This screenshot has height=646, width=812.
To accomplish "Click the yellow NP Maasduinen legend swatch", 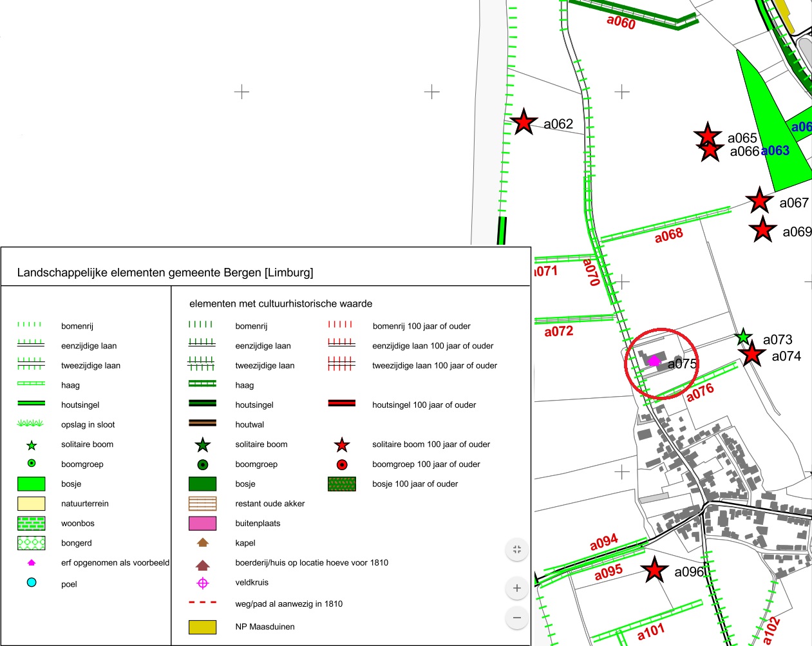I will [202, 627].
